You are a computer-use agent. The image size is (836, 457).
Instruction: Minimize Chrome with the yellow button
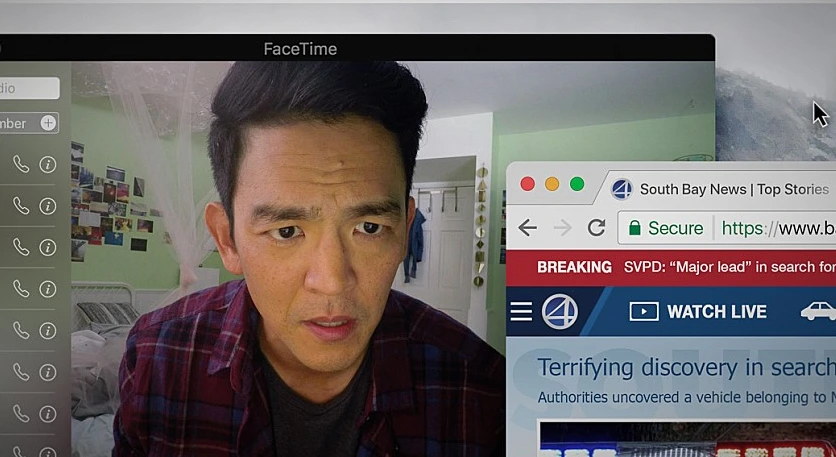tap(552, 185)
